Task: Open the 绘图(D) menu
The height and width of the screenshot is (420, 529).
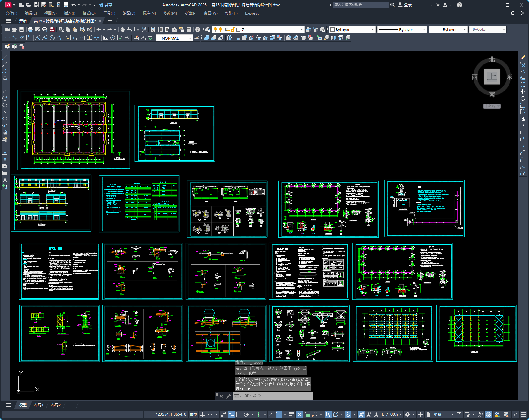Action: [x=129, y=13]
